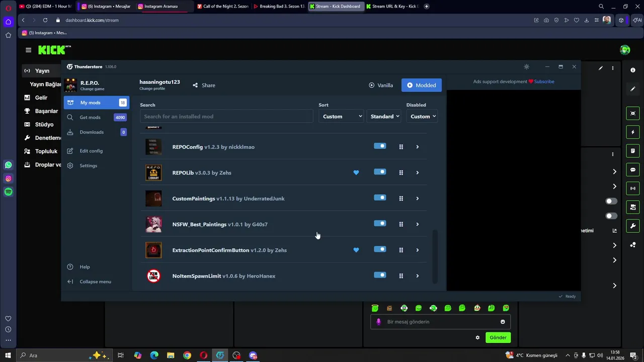Click the Kick info icon in right sidebar
644x362 pixels.
coord(633,70)
